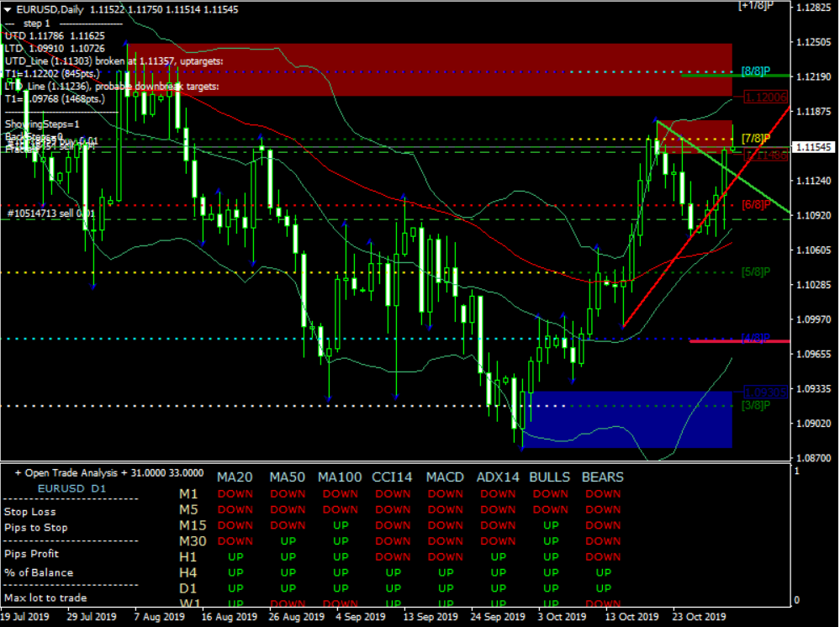Image resolution: width=840 pixels, height=627 pixels.
Task: Click the [6/8]P Murrey level label
Action: pyautogui.click(x=756, y=204)
